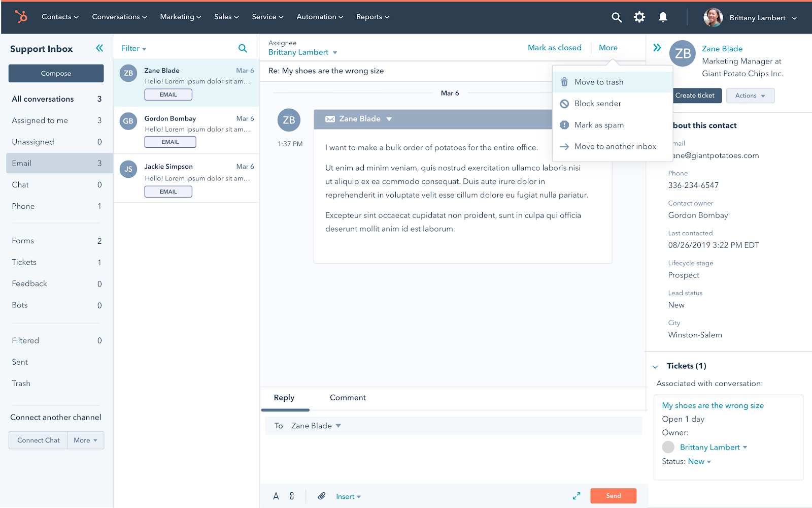Click Create ticket button
Image resolution: width=812 pixels, height=508 pixels.
697,96
